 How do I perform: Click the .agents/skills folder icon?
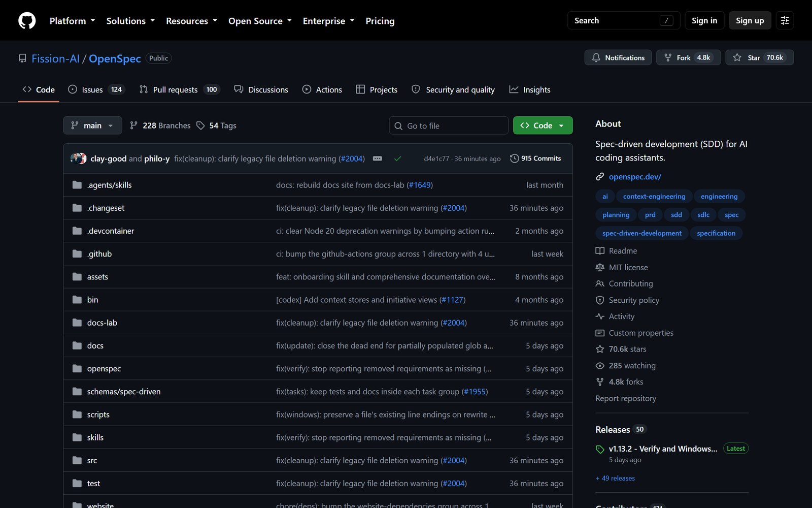click(77, 185)
